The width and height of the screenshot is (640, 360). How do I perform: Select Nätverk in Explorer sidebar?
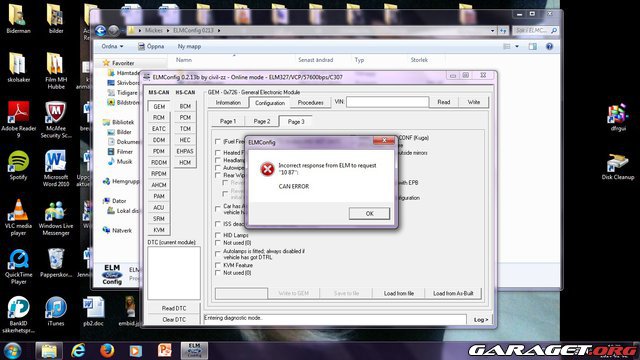[121, 231]
